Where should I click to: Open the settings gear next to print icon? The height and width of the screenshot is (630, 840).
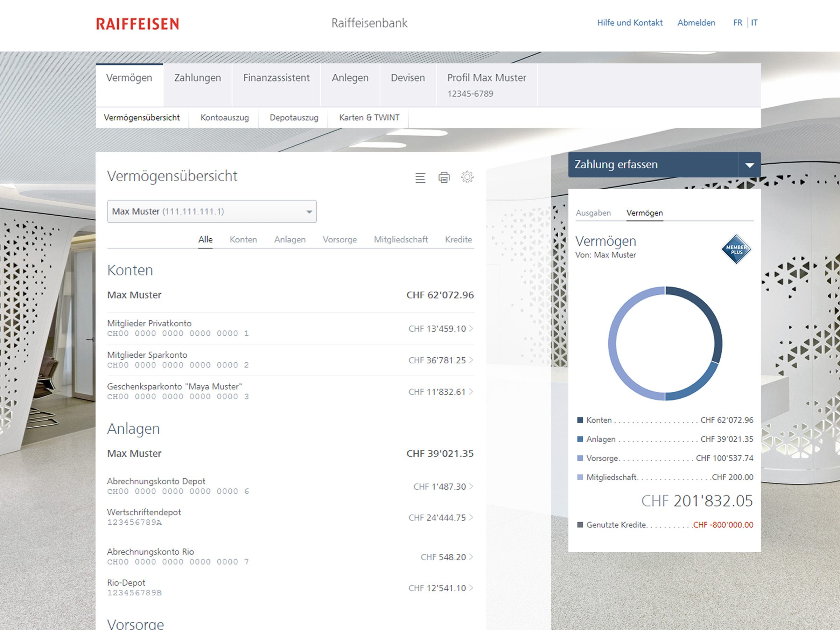tap(468, 177)
